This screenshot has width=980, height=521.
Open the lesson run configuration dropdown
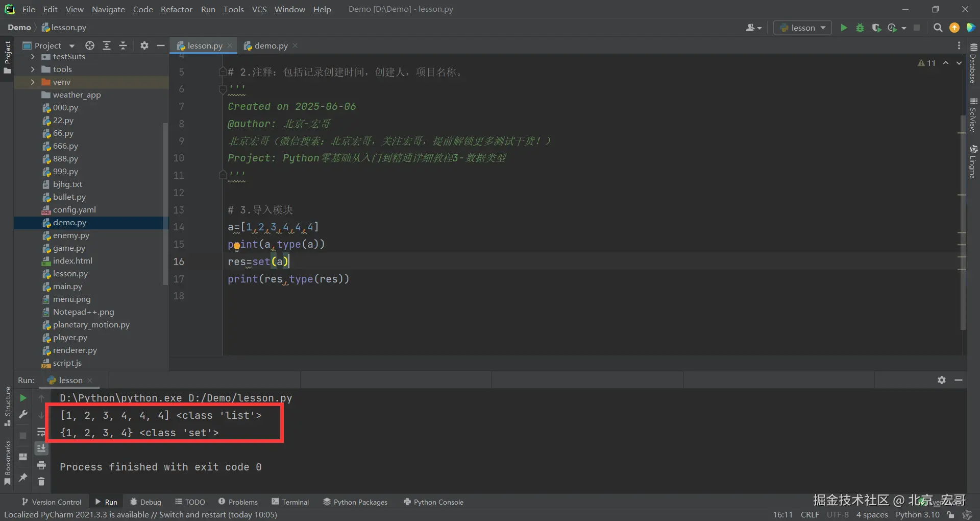tap(803, 28)
